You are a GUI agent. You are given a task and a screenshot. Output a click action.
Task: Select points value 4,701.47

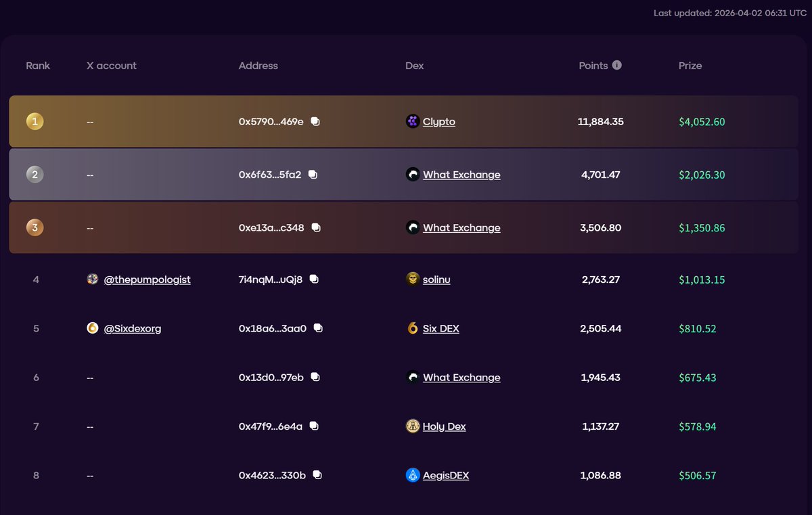pos(601,175)
